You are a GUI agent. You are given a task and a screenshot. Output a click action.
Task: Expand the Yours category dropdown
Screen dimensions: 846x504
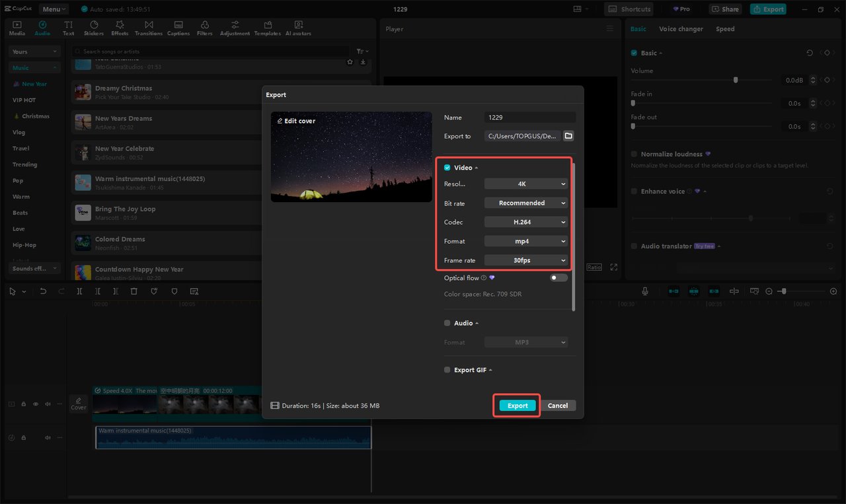34,52
